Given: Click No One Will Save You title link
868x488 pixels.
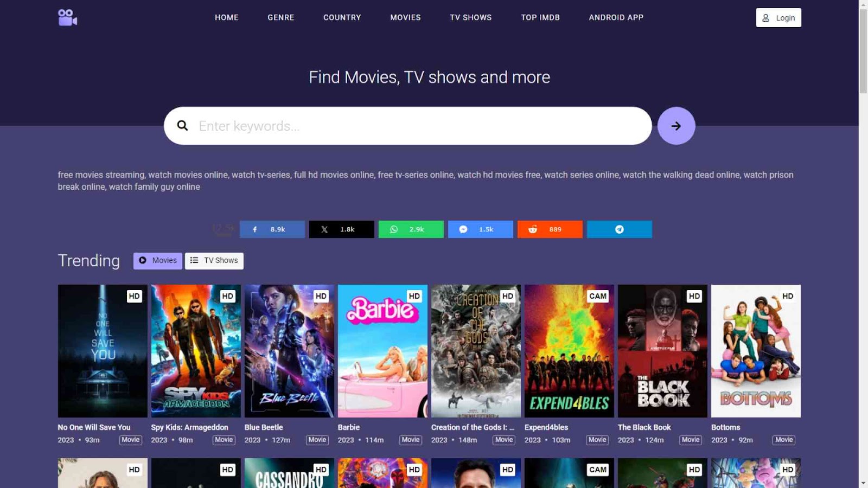Looking at the screenshot, I should click(x=94, y=427).
